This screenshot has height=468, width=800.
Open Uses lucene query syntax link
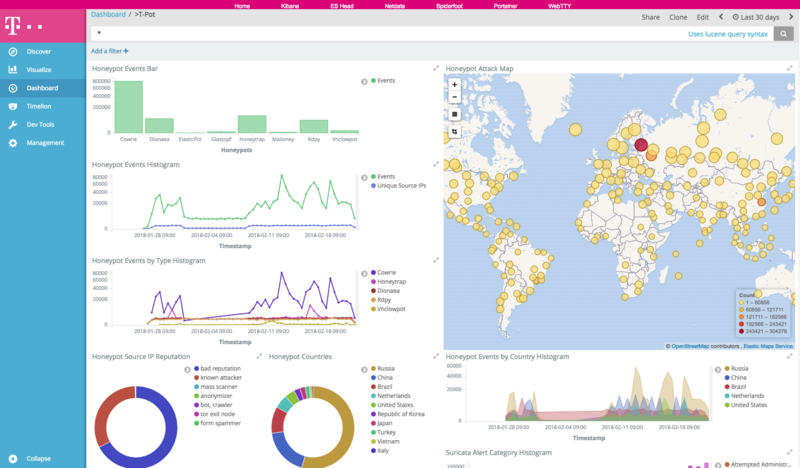(x=728, y=34)
